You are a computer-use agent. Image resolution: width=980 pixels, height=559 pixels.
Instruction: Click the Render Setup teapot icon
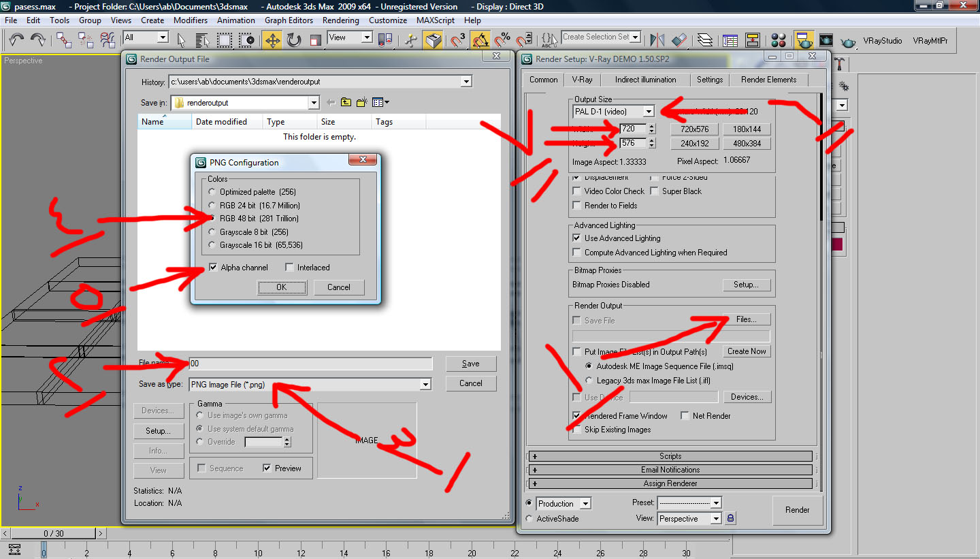click(804, 40)
